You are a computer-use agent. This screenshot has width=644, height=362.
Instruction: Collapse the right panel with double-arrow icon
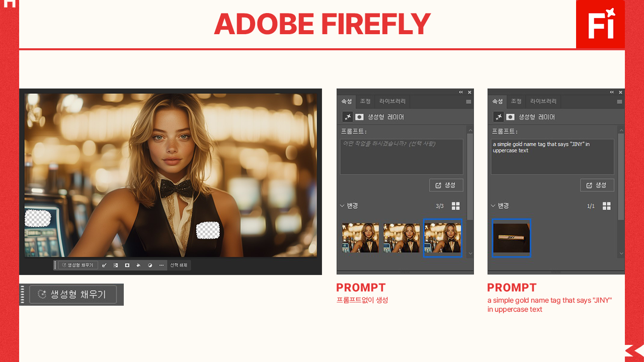[x=612, y=92]
